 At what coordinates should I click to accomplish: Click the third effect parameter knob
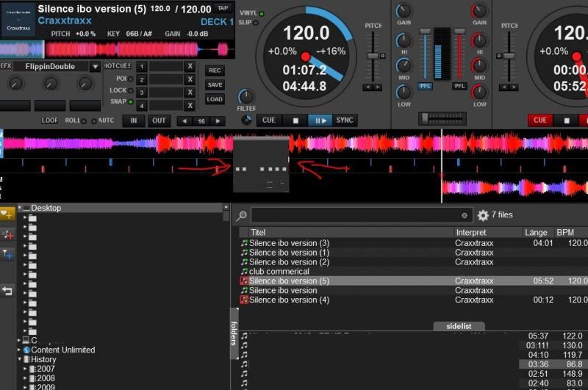[x=85, y=84]
